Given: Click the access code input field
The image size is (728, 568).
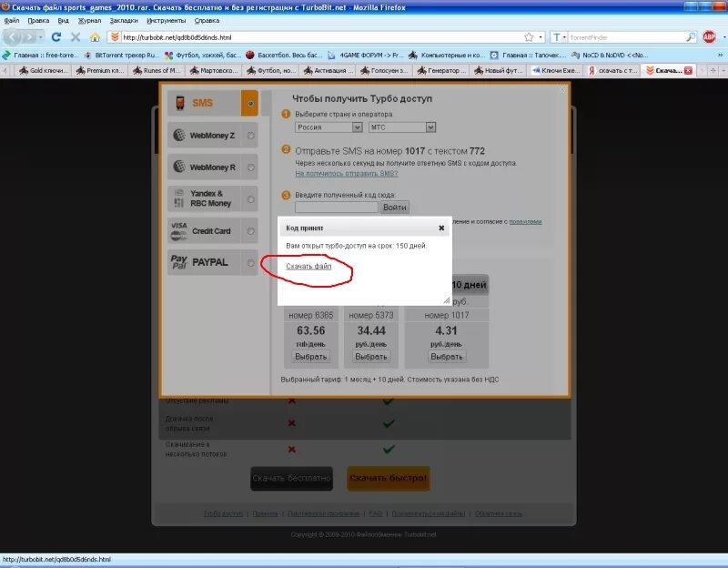Looking at the screenshot, I should coord(337,208).
